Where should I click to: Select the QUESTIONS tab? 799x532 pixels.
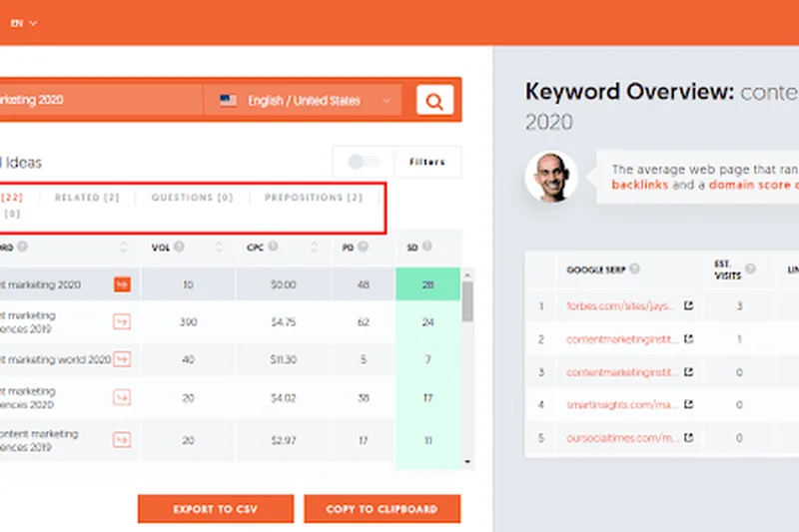[x=192, y=198]
